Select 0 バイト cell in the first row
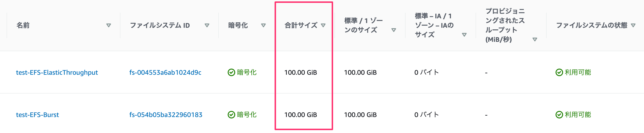This screenshot has width=644, height=133. (426, 72)
